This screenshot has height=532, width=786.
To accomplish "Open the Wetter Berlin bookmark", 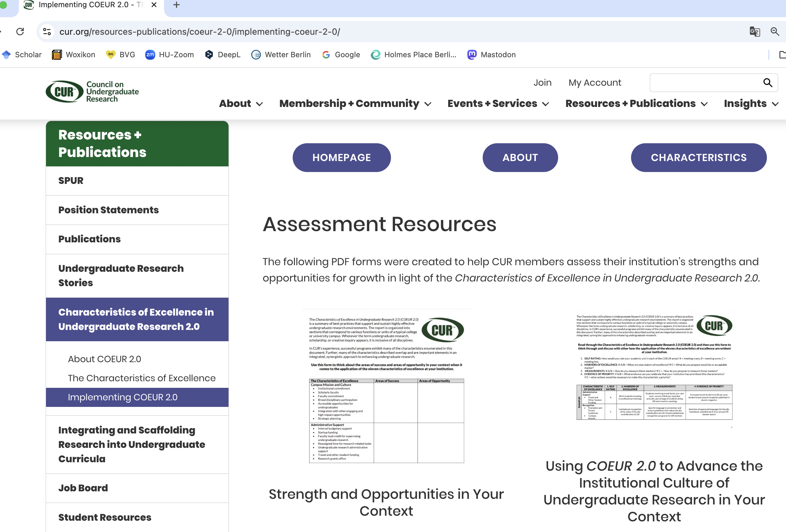I will click(x=281, y=54).
